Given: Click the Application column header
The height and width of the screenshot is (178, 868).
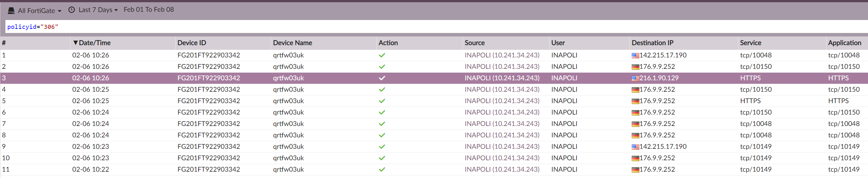Looking at the screenshot, I should click(844, 43).
